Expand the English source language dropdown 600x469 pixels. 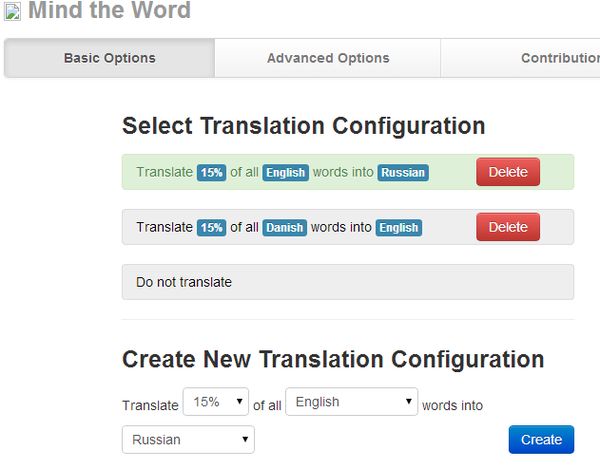point(351,402)
